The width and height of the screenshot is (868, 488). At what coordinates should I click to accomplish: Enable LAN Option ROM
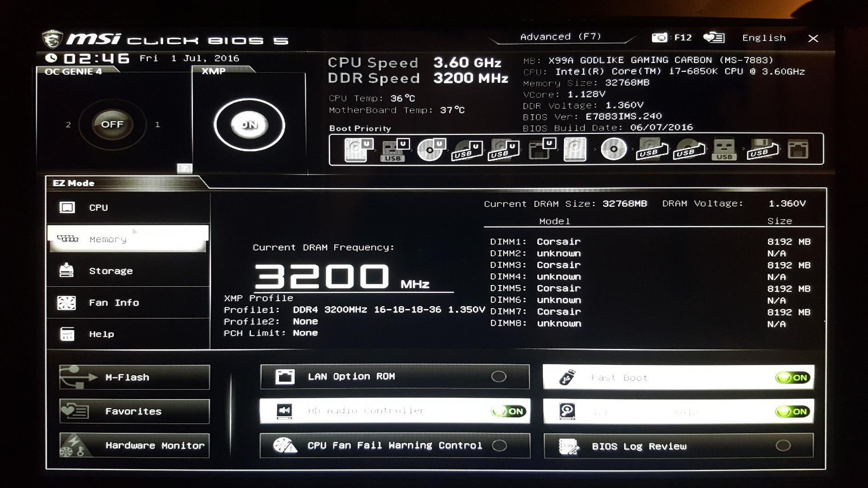click(395, 377)
